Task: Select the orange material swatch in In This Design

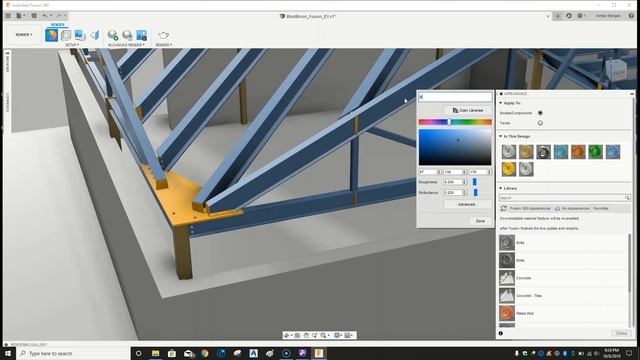Action: 578,152
